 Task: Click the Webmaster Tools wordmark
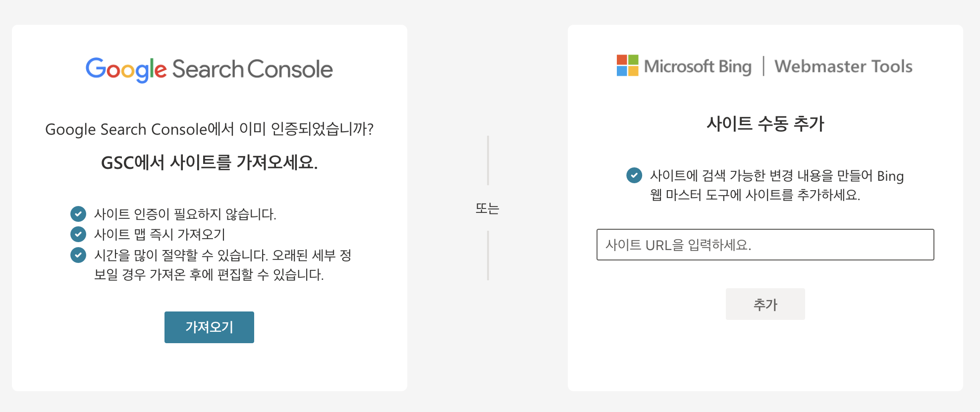tap(843, 66)
